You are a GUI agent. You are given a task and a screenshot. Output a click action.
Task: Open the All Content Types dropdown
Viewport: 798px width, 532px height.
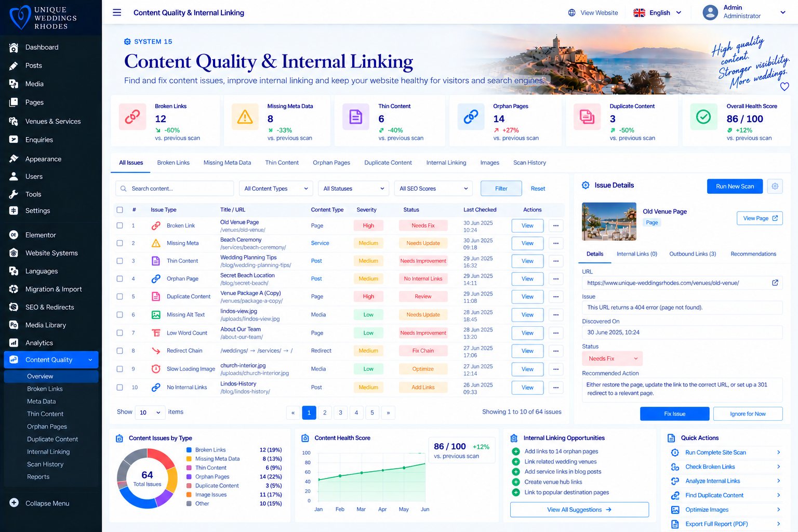tap(276, 189)
